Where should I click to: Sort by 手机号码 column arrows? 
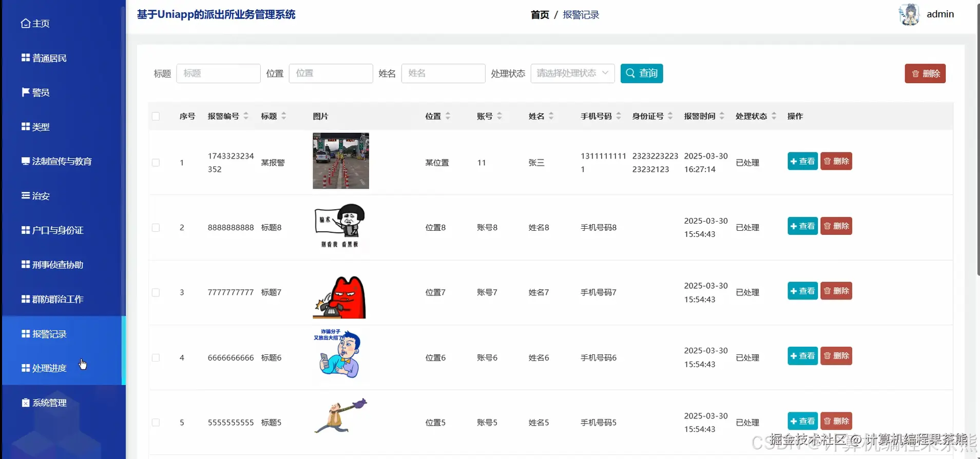pos(619,116)
